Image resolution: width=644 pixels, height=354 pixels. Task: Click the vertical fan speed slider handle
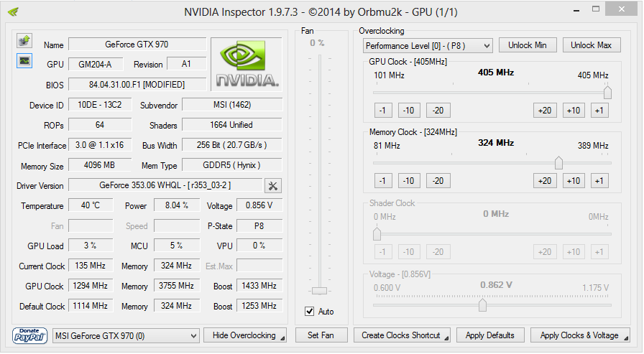point(319,291)
